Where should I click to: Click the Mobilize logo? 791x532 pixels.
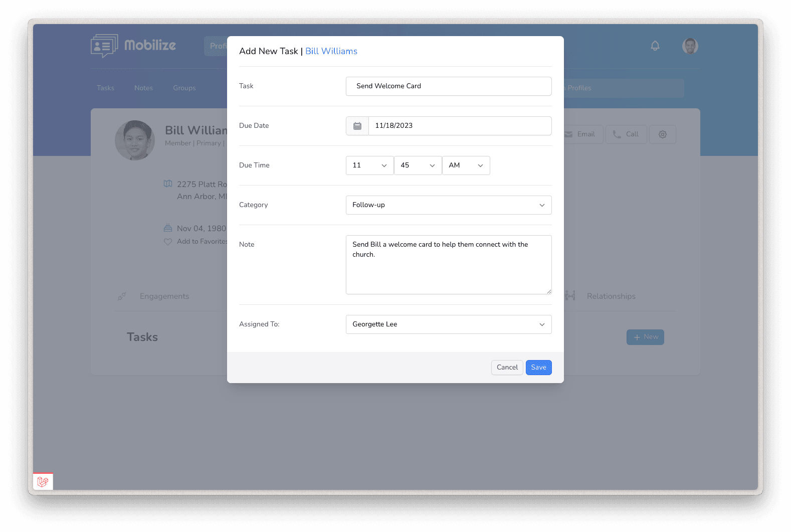[x=133, y=46]
